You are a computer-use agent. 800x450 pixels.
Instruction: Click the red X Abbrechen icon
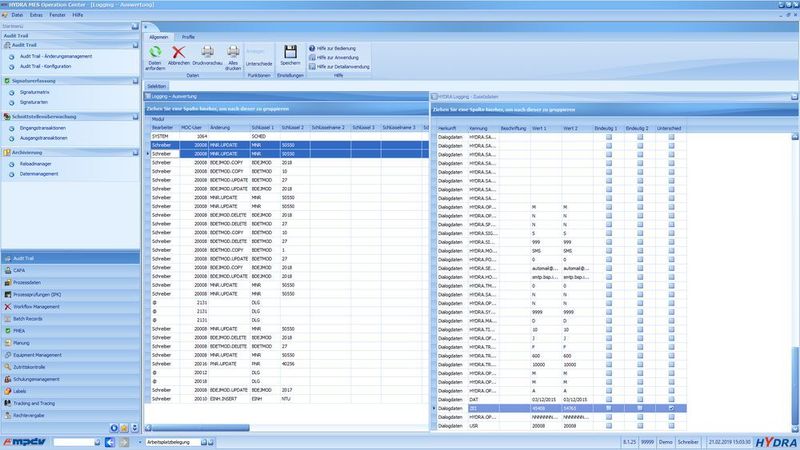coord(178,52)
